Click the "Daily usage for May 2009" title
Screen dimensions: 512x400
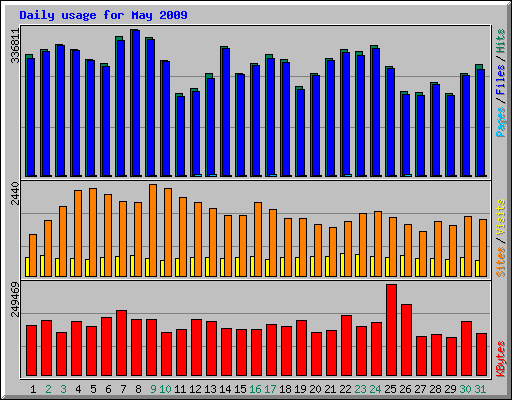tap(103, 15)
